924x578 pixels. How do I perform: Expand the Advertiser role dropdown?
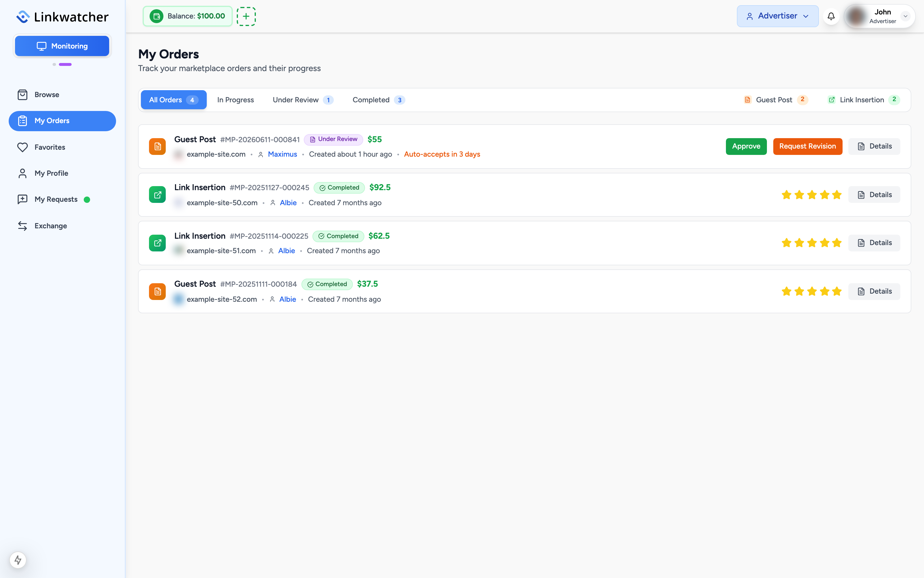coord(777,16)
